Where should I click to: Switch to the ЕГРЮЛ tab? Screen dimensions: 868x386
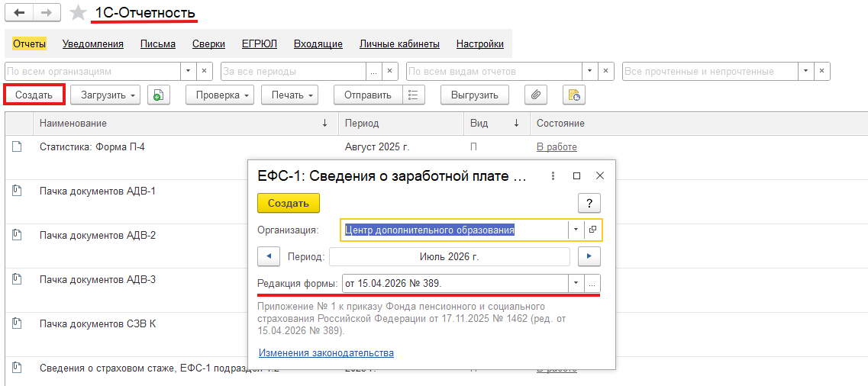point(260,44)
